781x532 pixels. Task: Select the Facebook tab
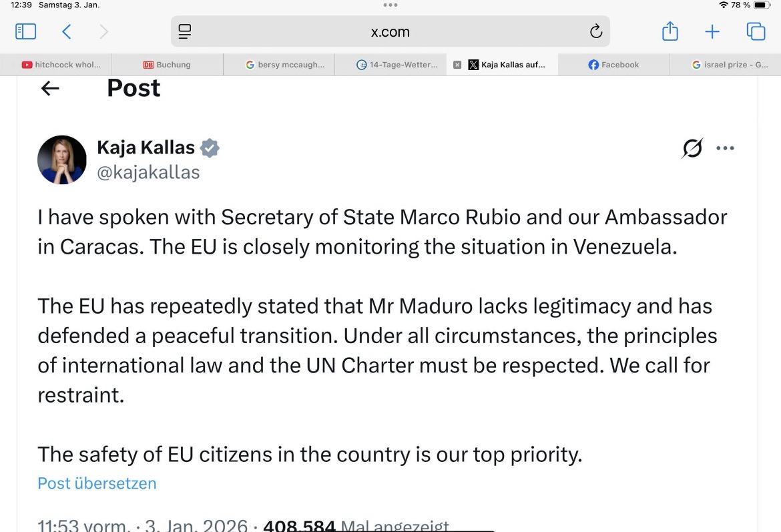(613, 65)
